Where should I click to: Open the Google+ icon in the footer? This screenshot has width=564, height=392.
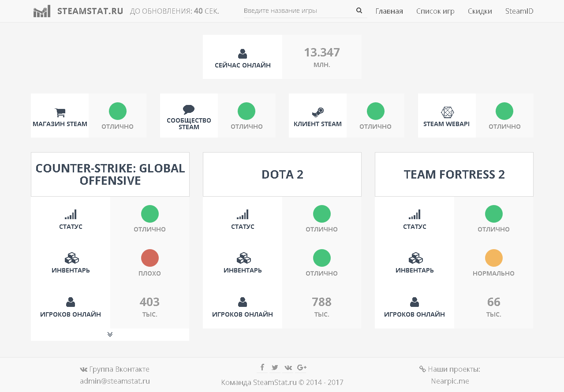click(302, 367)
